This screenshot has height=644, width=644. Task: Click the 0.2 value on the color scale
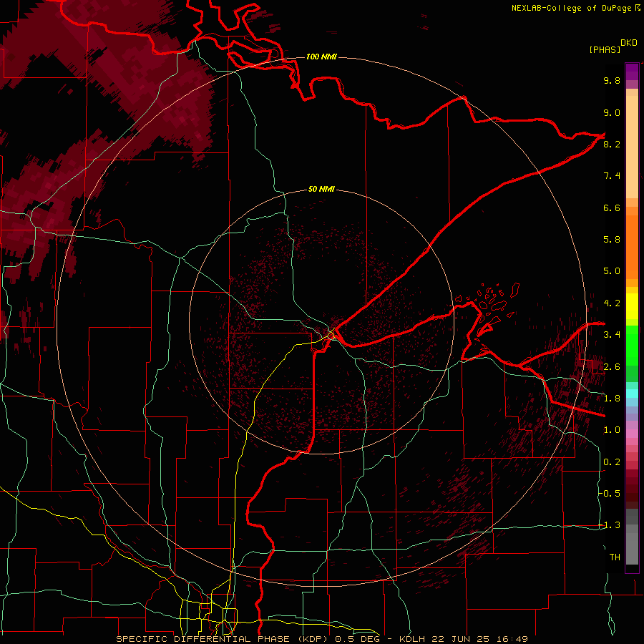(612, 462)
